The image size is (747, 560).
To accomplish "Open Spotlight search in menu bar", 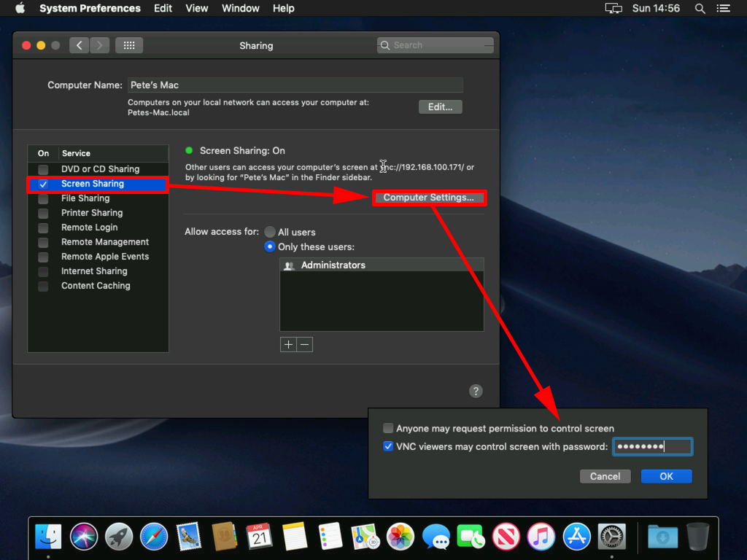I will pyautogui.click(x=700, y=8).
